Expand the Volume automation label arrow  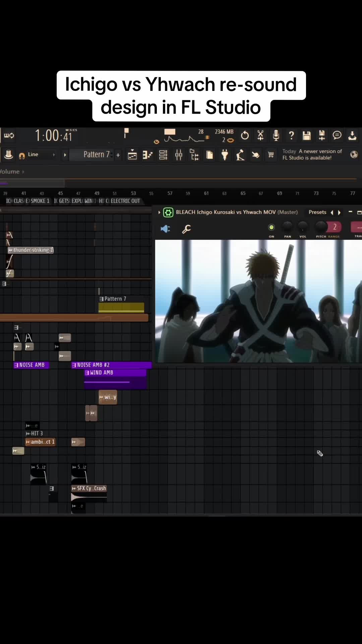click(x=23, y=172)
